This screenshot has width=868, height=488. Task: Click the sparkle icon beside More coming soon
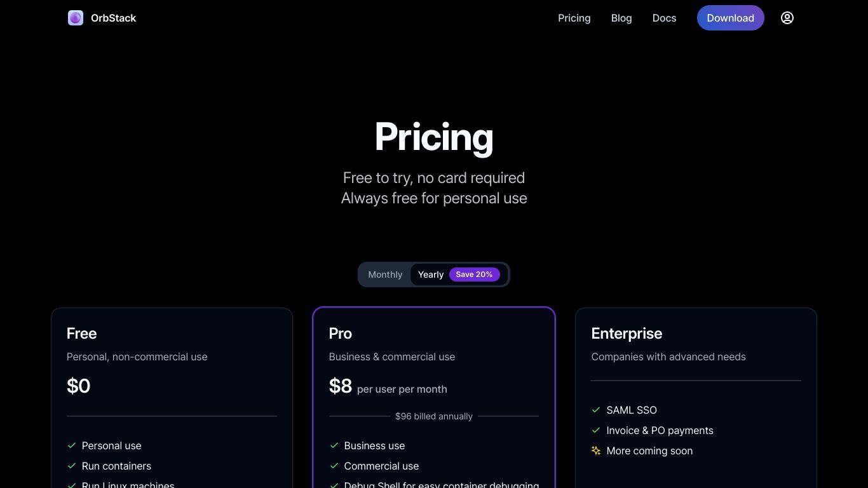point(596,451)
